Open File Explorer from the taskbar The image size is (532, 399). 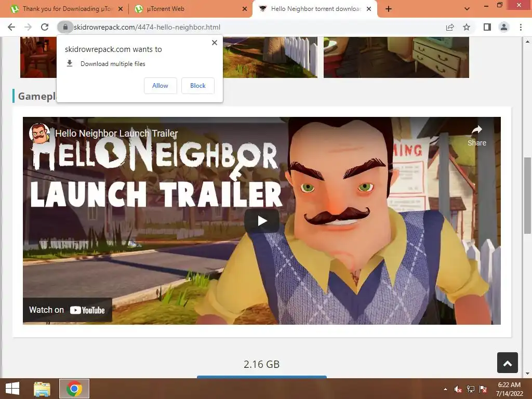42,389
